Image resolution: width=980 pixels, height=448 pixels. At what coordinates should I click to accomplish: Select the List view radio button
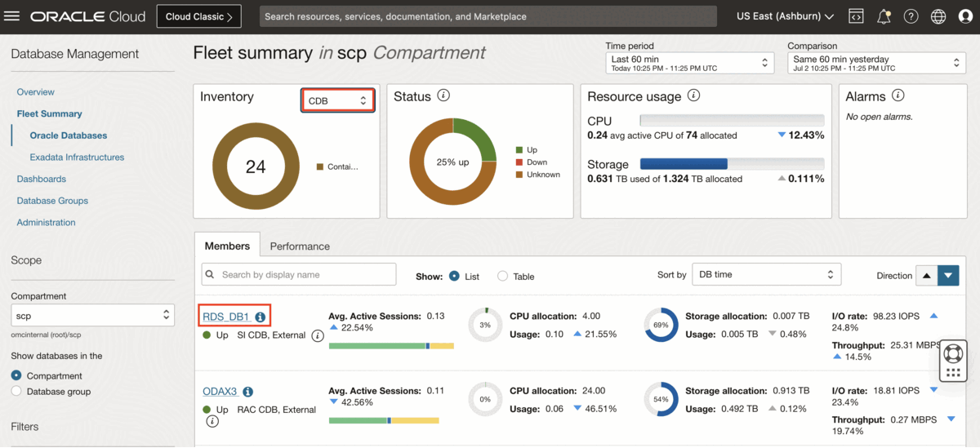454,276
